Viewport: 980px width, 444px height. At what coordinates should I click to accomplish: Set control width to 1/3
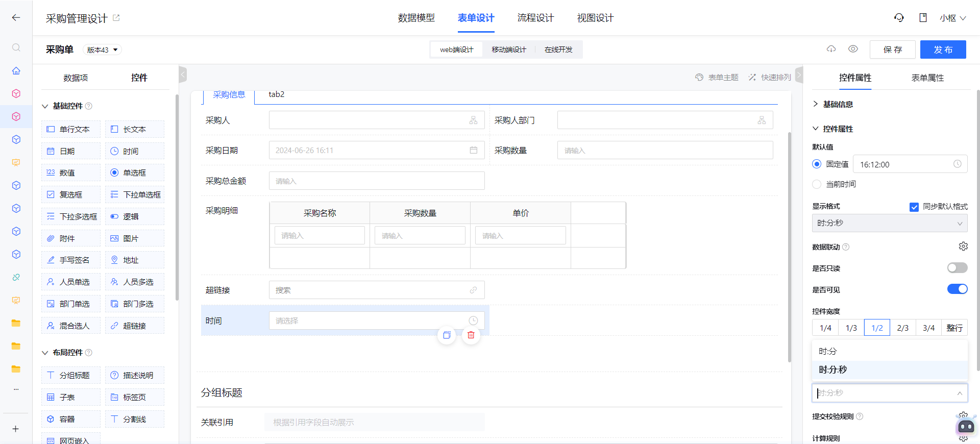click(x=851, y=328)
